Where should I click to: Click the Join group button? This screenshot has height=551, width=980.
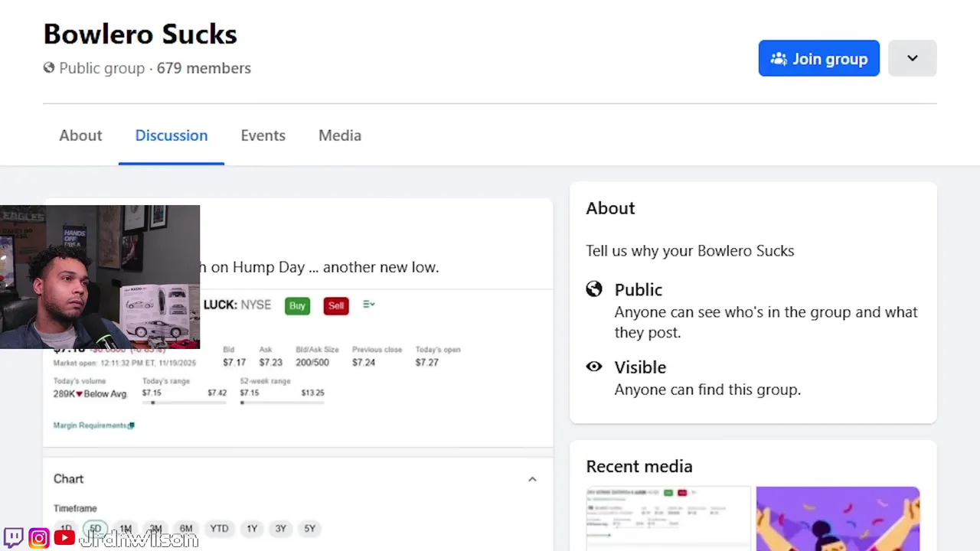tap(818, 58)
